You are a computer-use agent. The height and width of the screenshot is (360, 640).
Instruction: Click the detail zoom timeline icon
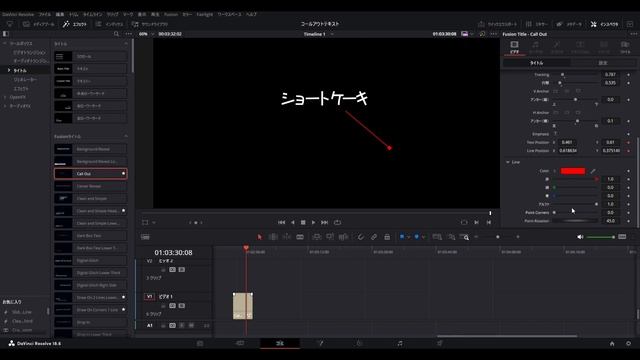coord(451,237)
